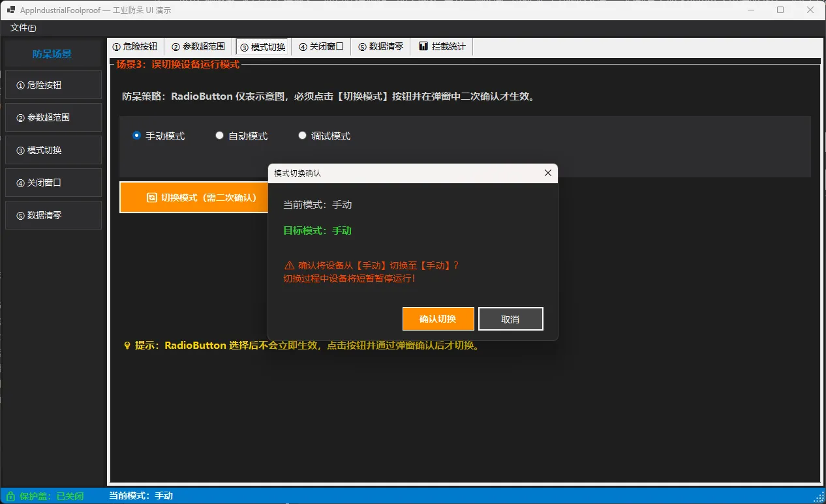This screenshot has height=504, width=826.
Task: Open the ④ 关闭窗口 tab at top
Action: tap(321, 46)
